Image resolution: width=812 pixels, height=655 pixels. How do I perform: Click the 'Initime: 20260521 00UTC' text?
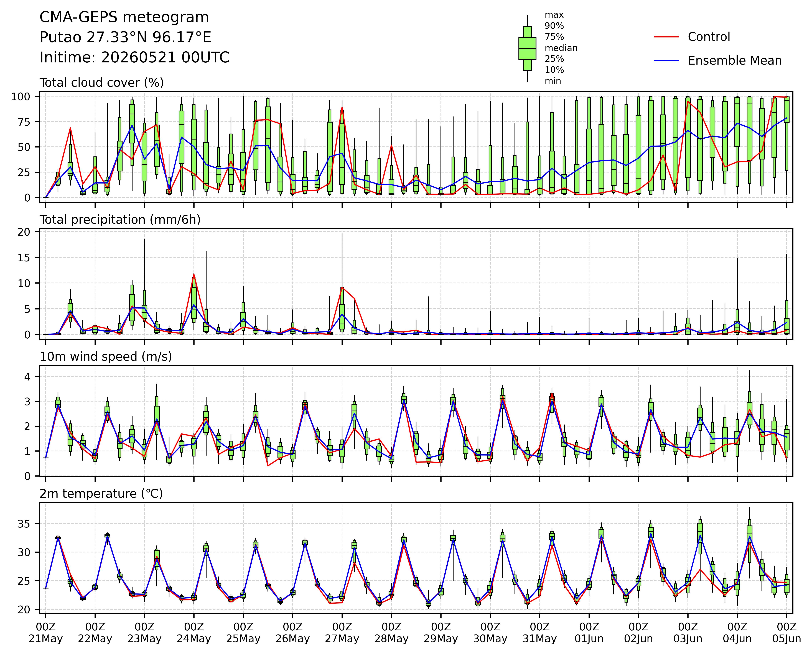coord(134,57)
